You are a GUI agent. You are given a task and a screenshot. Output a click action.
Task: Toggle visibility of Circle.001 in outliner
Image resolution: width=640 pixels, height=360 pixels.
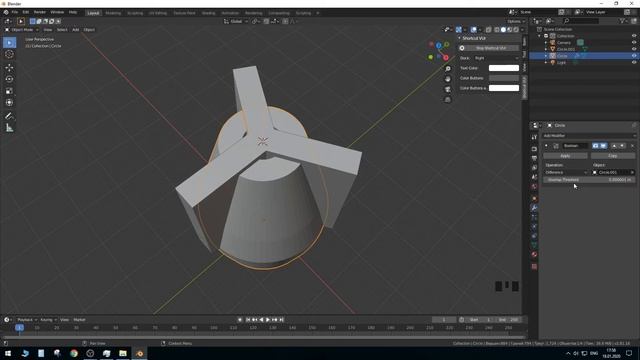634,49
